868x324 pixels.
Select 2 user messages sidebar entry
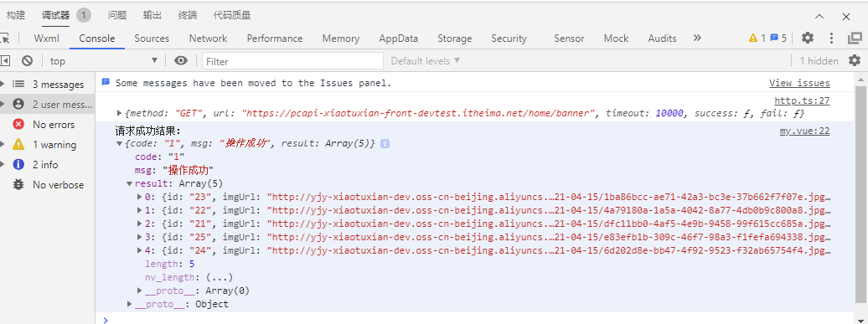click(47, 104)
